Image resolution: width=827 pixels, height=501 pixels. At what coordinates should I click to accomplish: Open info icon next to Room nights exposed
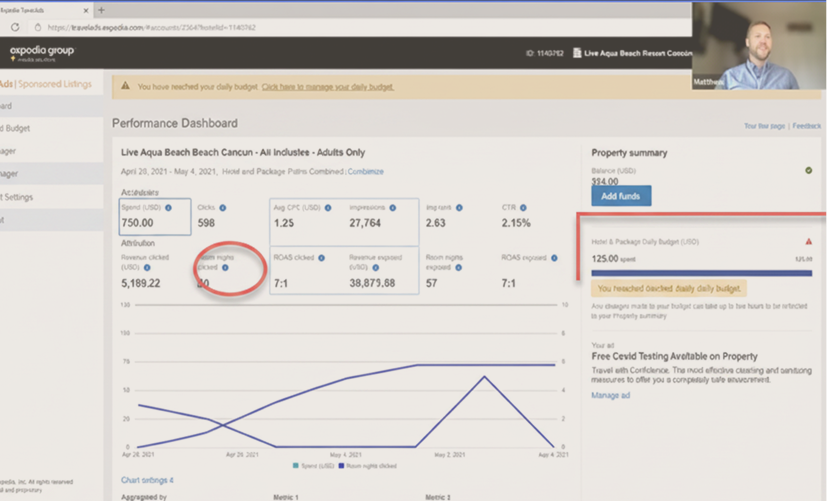pos(458,268)
